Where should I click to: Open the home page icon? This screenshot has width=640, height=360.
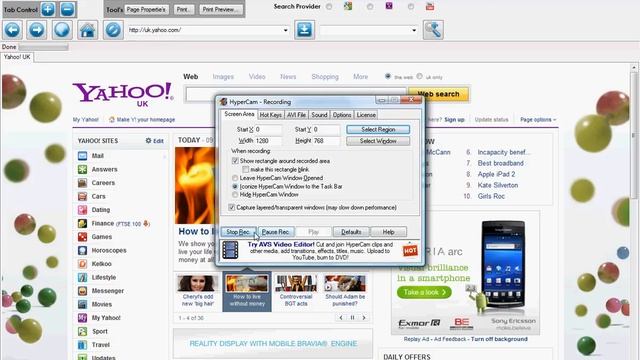point(87,30)
